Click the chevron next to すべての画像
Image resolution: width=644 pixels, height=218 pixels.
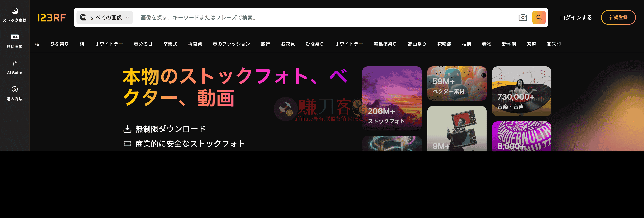127,17
